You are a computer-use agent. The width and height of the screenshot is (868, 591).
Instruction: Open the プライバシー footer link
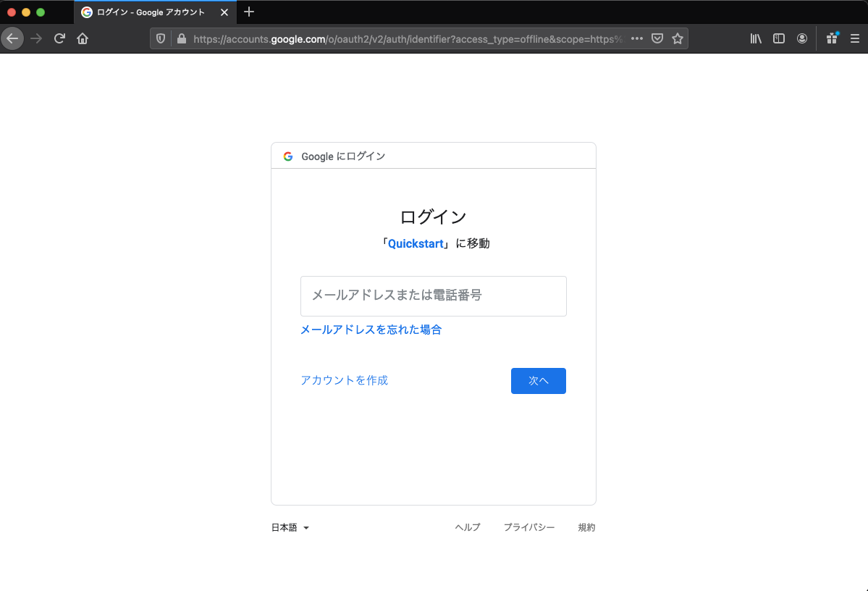529,527
